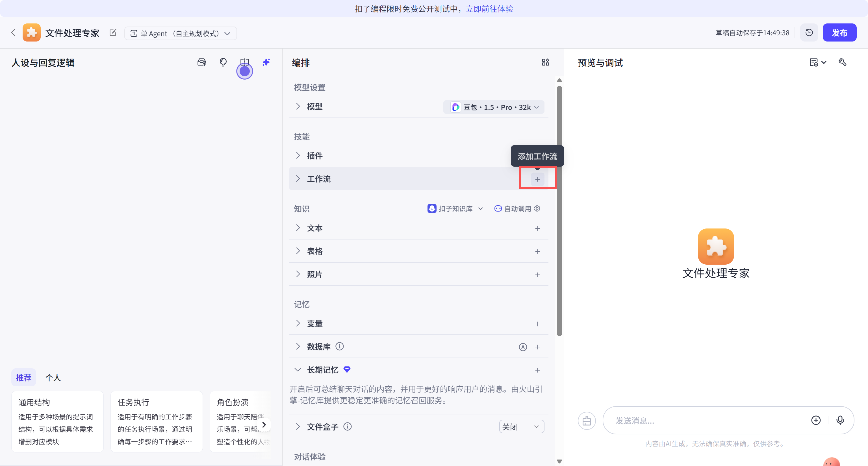Open the version history clock icon

point(809,33)
